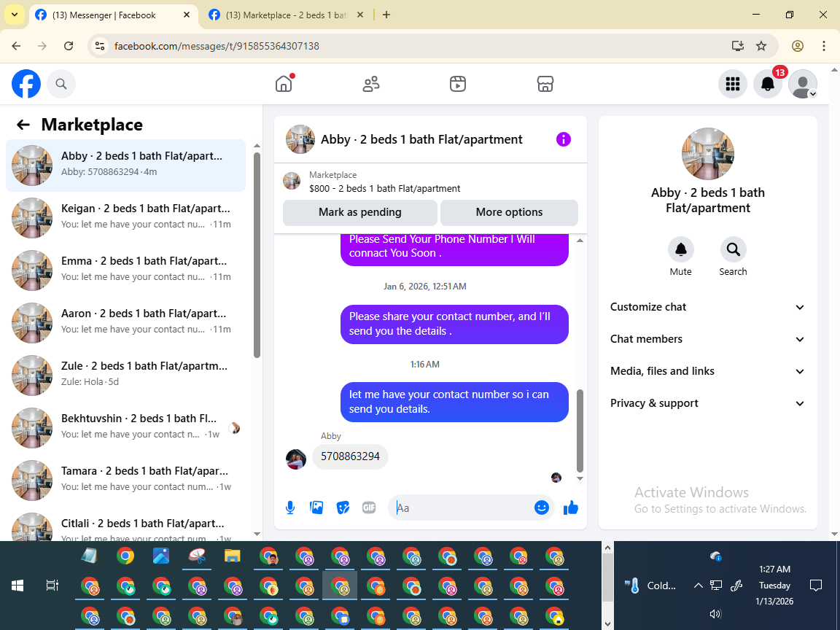Open the account profile avatar menu
Viewport: 840px width, 630px height.
coord(803,84)
